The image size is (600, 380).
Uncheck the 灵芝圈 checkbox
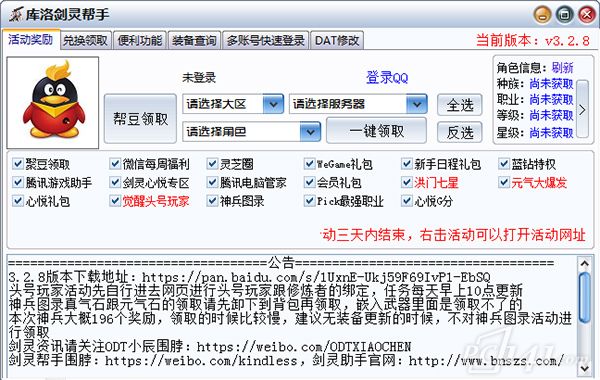[212, 164]
